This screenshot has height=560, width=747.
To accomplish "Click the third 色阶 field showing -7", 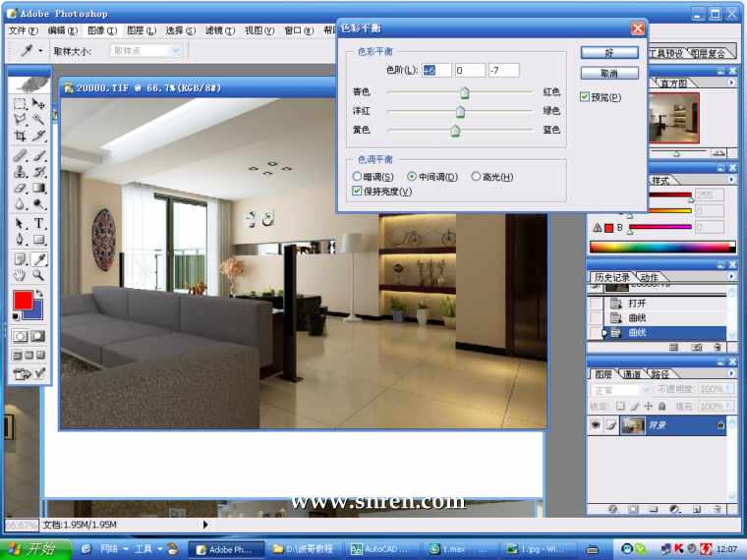I will [503, 71].
